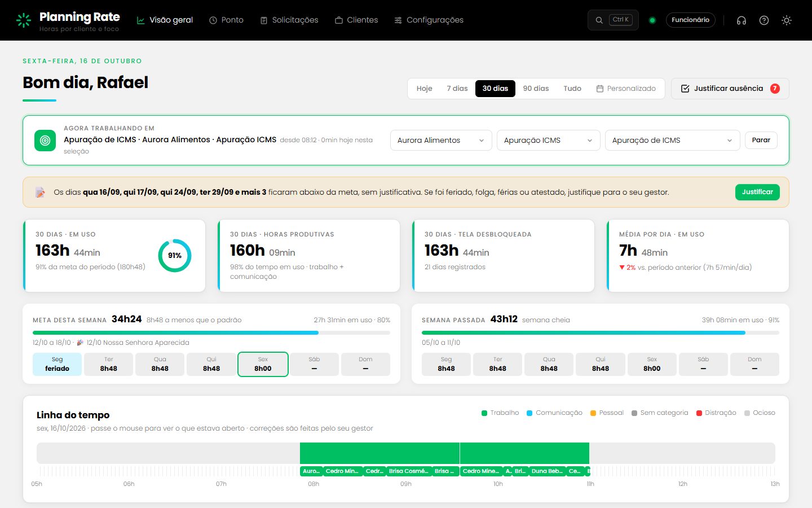
Task: Click the green target icon beside Agora trabalhando em
Action: [x=45, y=141]
